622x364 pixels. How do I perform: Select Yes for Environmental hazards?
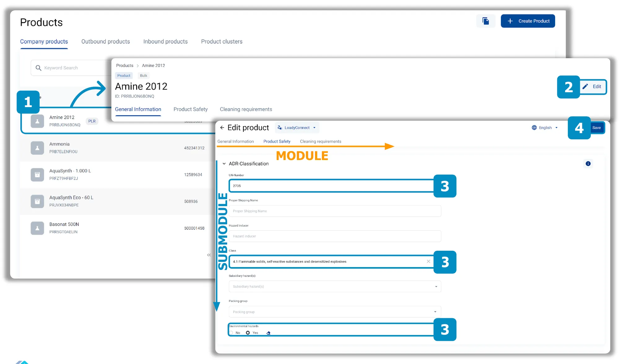[x=248, y=333]
